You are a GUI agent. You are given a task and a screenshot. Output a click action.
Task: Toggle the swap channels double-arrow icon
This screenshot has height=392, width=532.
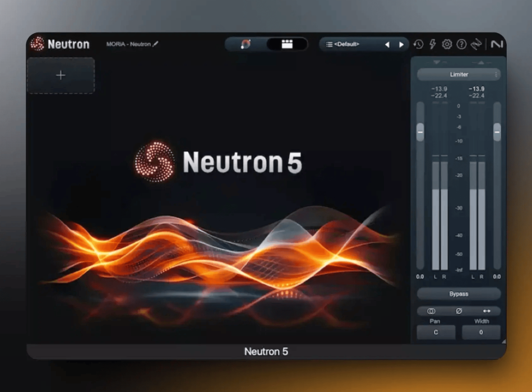(x=487, y=311)
